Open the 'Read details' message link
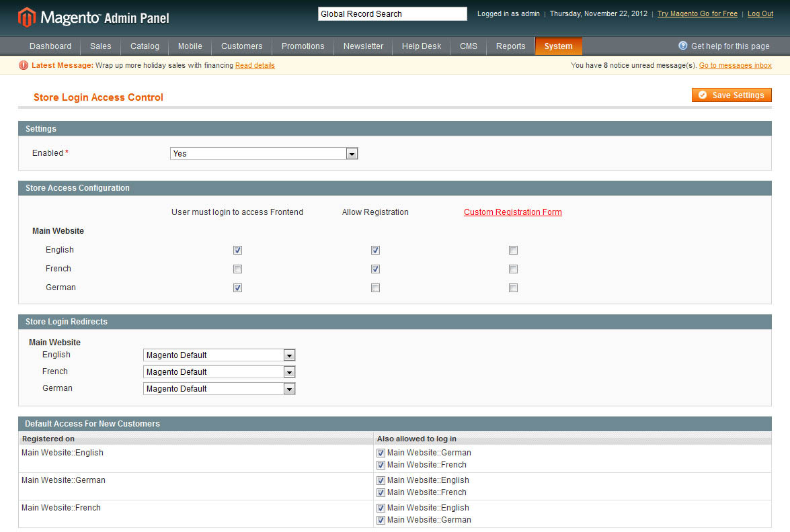Viewport: 790px width, 532px height. [255, 65]
